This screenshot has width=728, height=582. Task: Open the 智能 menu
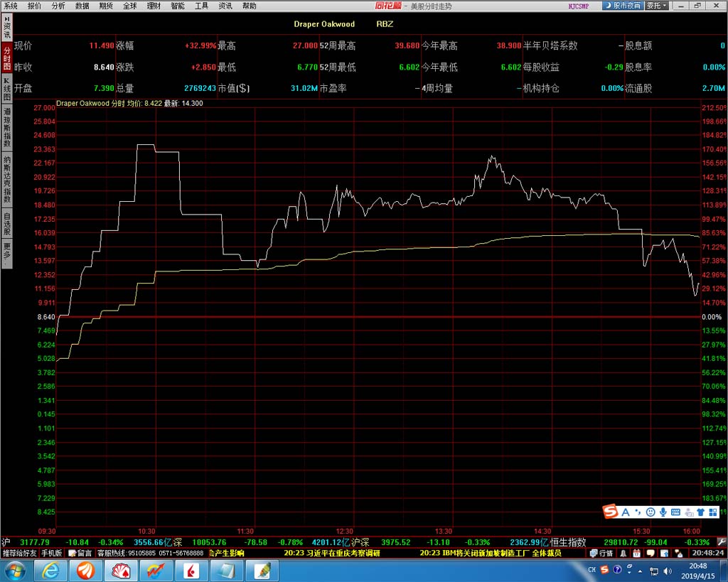pyautogui.click(x=178, y=6)
